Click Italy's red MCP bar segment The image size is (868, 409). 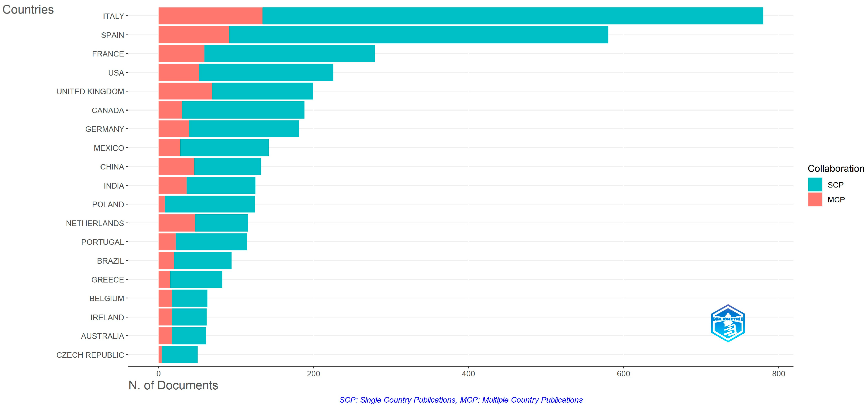[210, 16]
